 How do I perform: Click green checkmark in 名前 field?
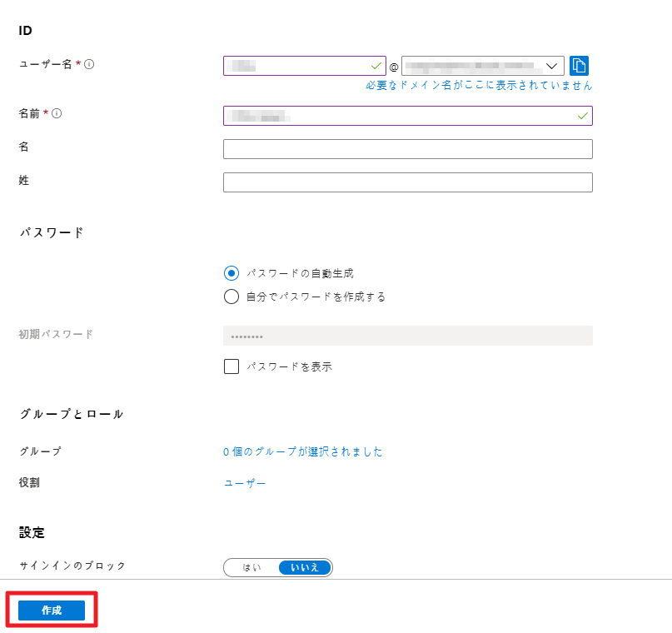(x=583, y=116)
